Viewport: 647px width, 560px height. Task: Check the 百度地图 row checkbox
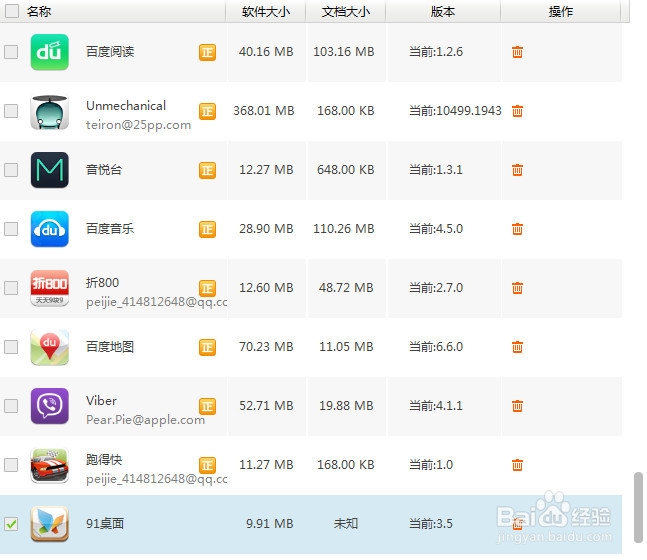[x=11, y=347]
